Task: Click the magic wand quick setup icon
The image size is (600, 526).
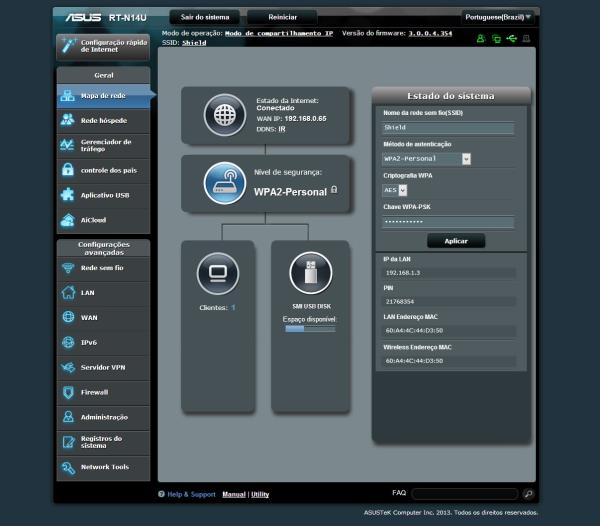Action: [68, 46]
